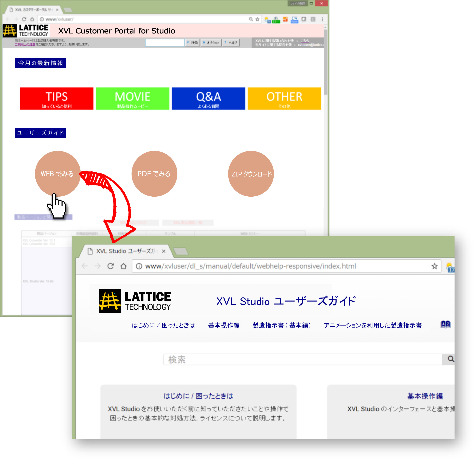Image resolution: width=476 pixels, height=460 pixels.
Task: Click the green MOVIE banner
Action: pos(132,99)
